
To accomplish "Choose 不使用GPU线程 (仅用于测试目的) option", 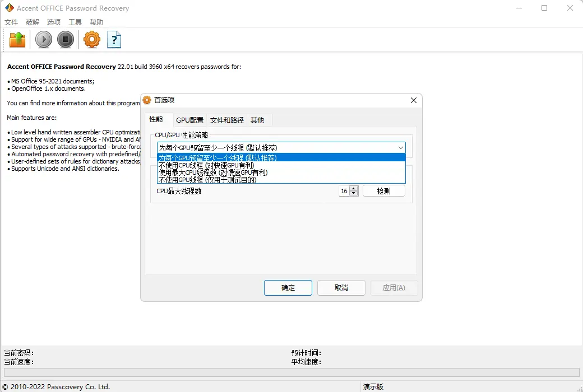I will tap(281, 180).
